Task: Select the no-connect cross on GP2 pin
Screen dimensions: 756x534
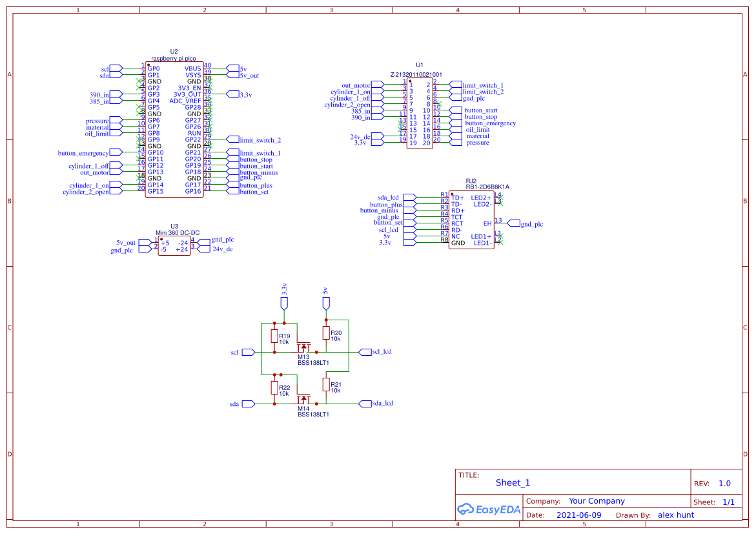Action: 138,86
